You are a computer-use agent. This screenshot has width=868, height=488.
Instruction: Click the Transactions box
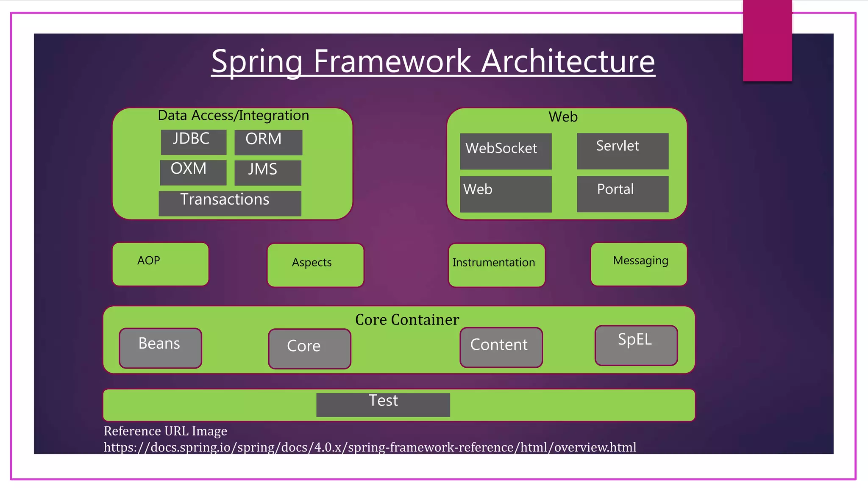click(x=230, y=203)
